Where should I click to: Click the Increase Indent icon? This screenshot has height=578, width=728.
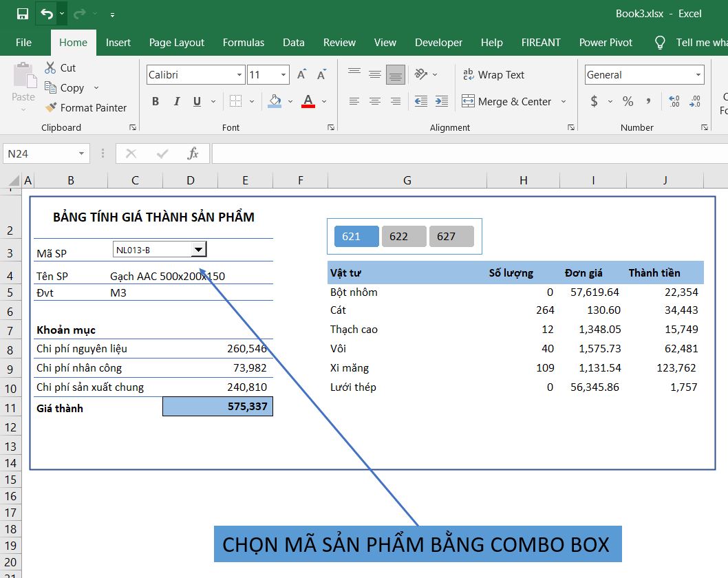click(x=441, y=101)
